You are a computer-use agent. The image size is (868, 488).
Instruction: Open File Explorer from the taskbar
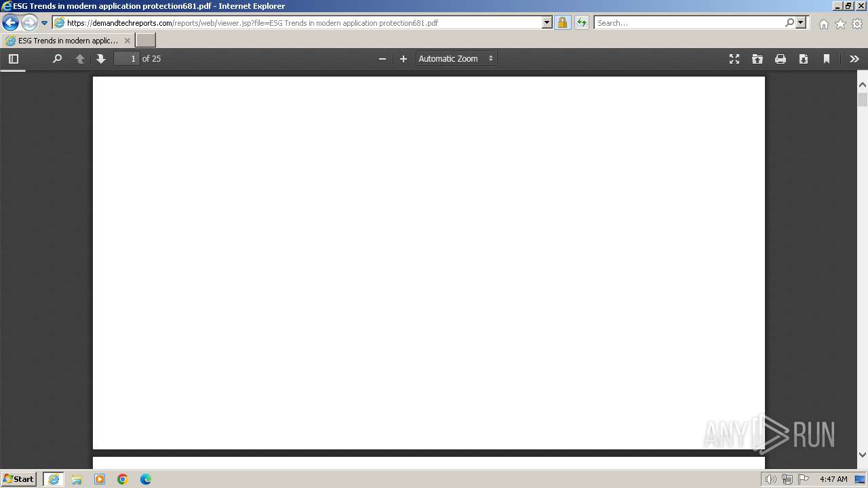coord(77,479)
